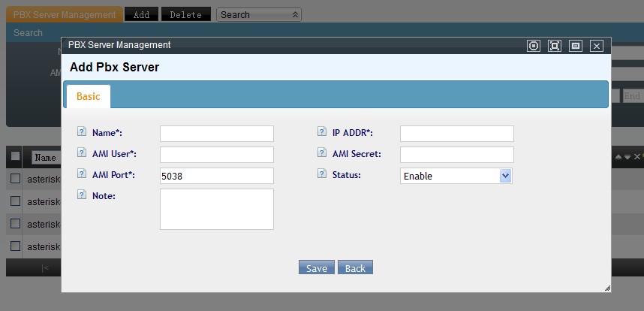Click the help icon beside IP ADDR
The height and width of the screenshot is (311, 644).
click(x=322, y=132)
